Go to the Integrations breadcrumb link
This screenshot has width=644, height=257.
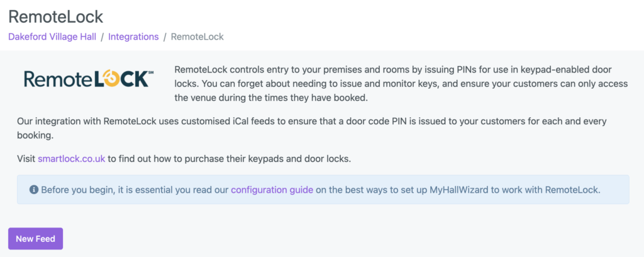[x=133, y=37]
